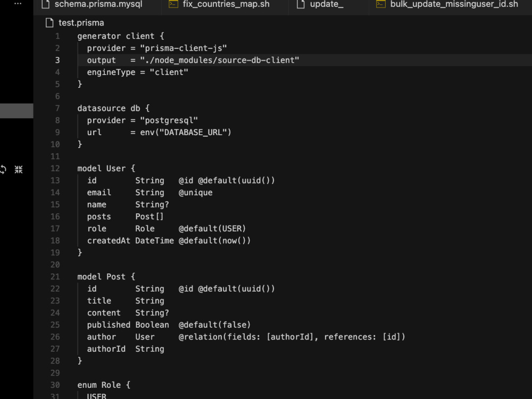Viewport: 532px width, 399px height.
Task: Click the update_ tab file icon
Action: [x=301, y=4]
